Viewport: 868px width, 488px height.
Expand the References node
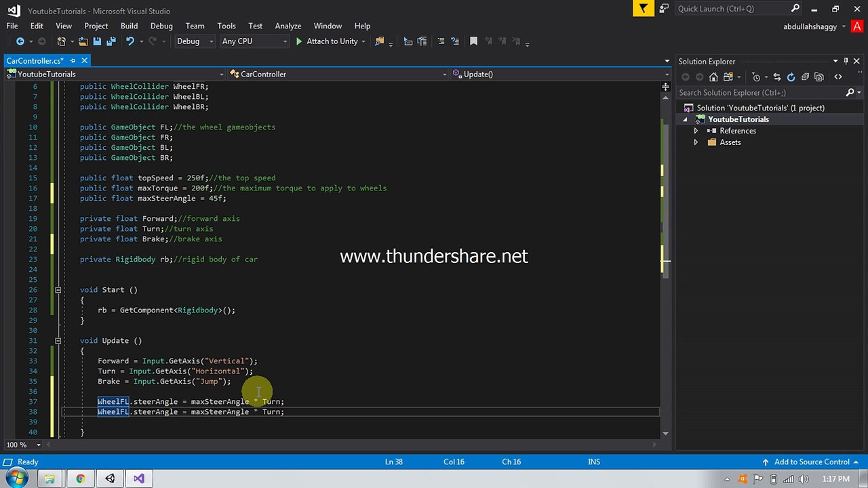click(696, 131)
